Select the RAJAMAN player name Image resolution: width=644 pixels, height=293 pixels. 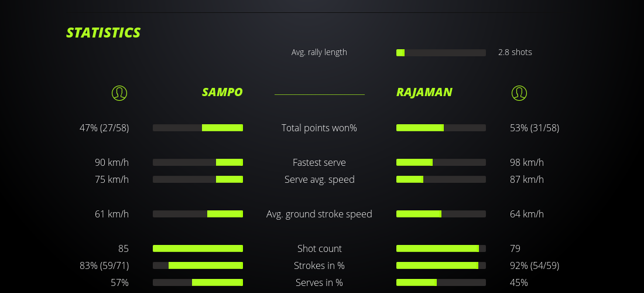pyautogui.click(x=424, y=92)
